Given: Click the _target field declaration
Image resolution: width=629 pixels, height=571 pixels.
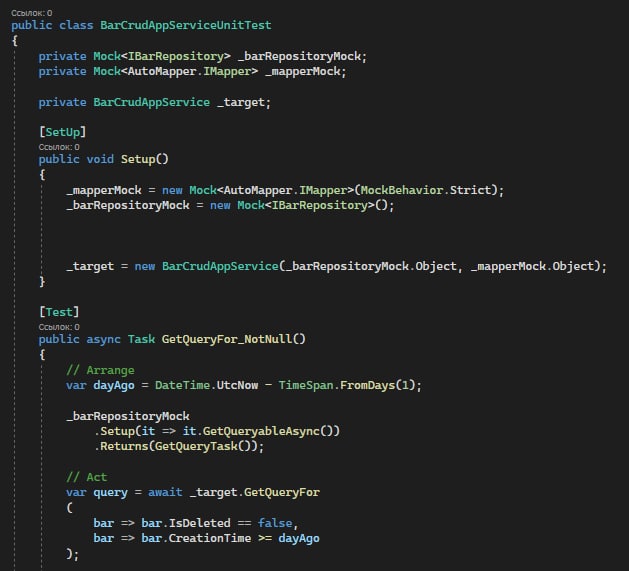Looking at the screenshot, I should pyautogui.click(x=241, y=102).
